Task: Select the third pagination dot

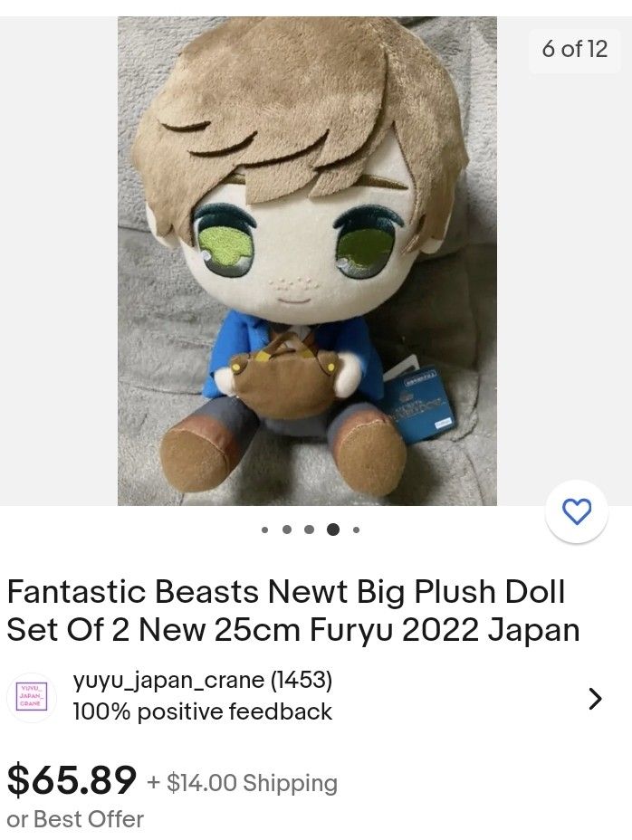Action: 309,530
